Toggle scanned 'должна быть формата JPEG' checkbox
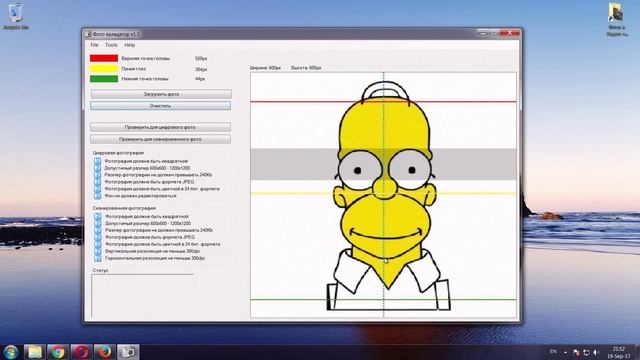The image size is (640, 360). tap(98, 237)
